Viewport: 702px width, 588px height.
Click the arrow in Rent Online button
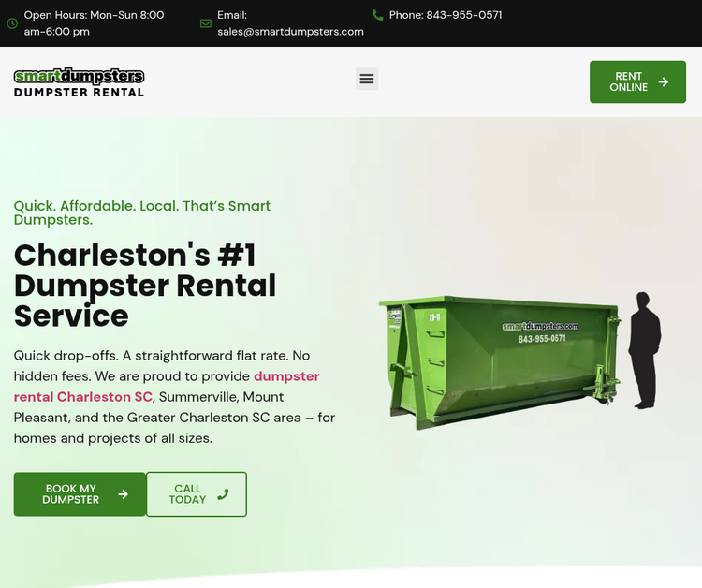(664, 82)
